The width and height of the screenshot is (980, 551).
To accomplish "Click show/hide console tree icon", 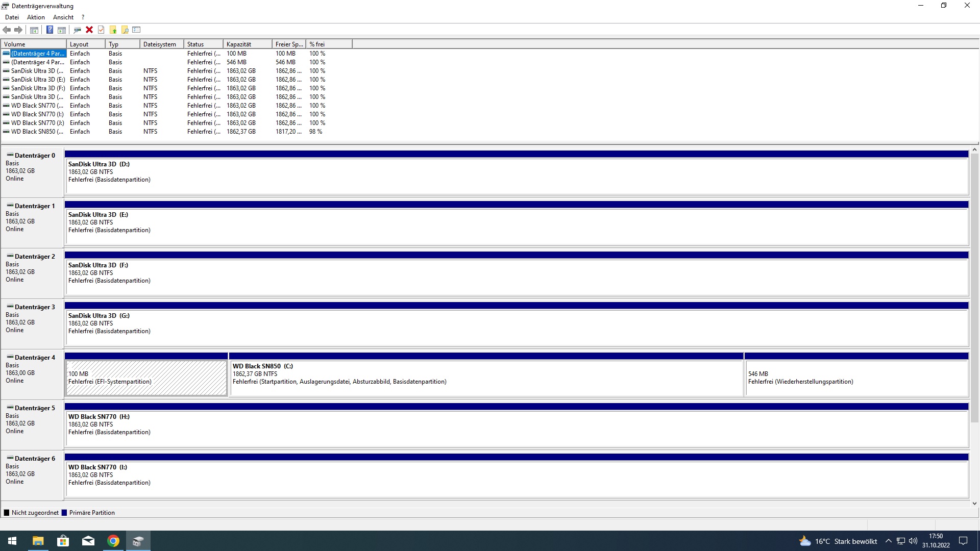I will (34, 30).
